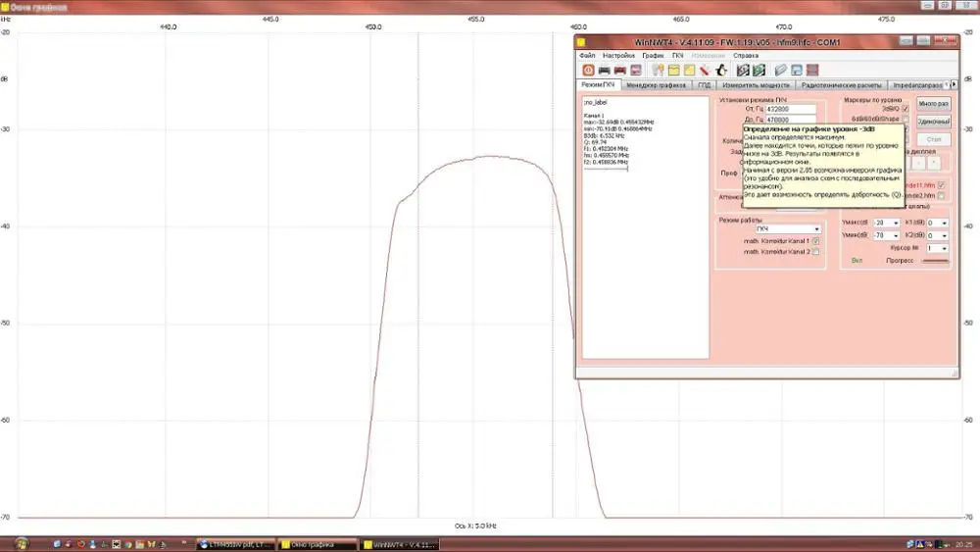Toggle math. Korrektur Kanal 1 checkbox
Image resolution: width=980 pixels, height=552 pixels.
tap(815, 240)
